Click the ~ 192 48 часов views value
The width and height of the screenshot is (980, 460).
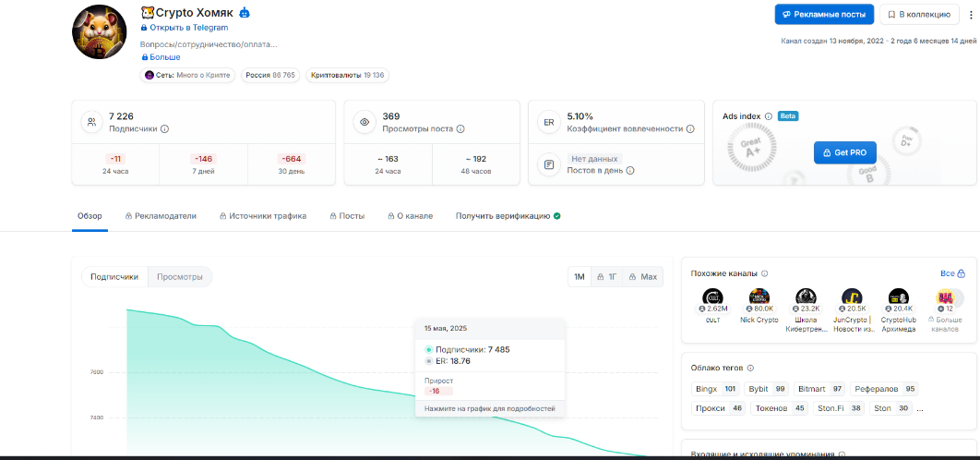(475, 164)
